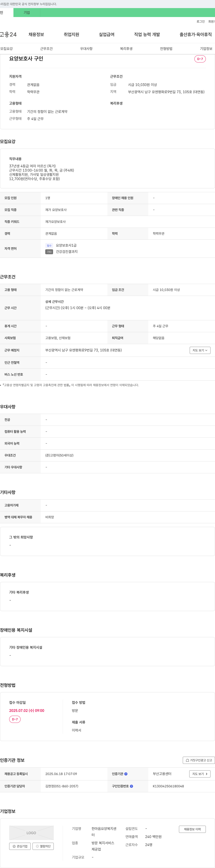Add company to 관심기업 favorites
The height and width of the screenshot is (868, 215).
coord(20,846)
